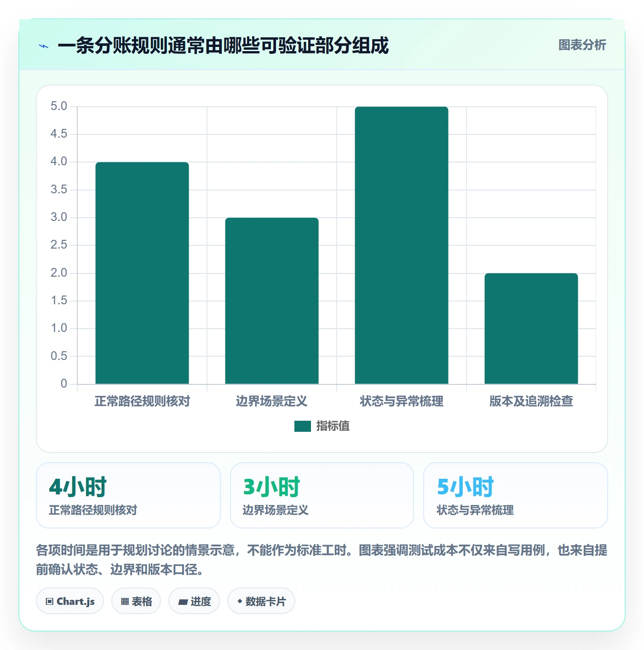This screenshot has width=644, height=650.
Task: Click the diamond icon in 数据卡片 chip
Action: [x=240, y=601]
